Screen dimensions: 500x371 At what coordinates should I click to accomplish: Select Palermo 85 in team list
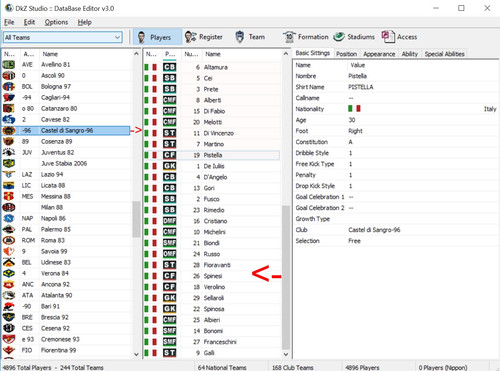coord(66,230)
